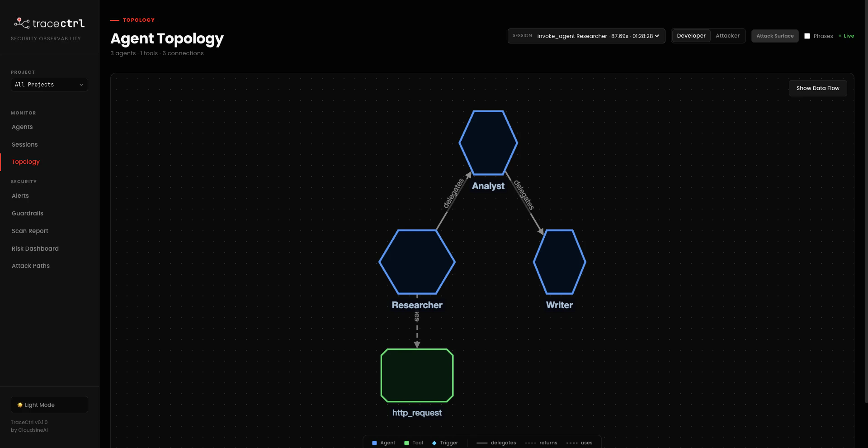Image resolution: width=868 pixels, height=448 pixels.
Task: Click the Live status indicator
Action: tap(846, 36)
